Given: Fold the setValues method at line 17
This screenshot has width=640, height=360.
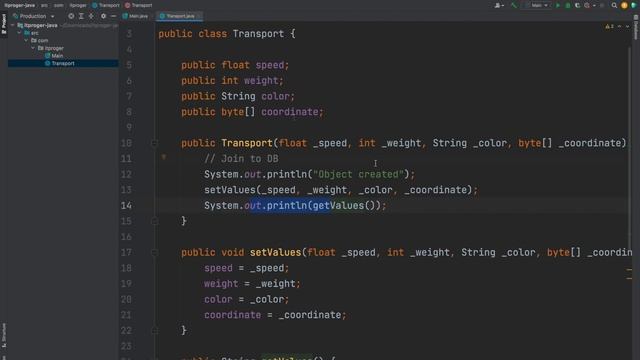Looking at the screenshot, I should point(154,253).
